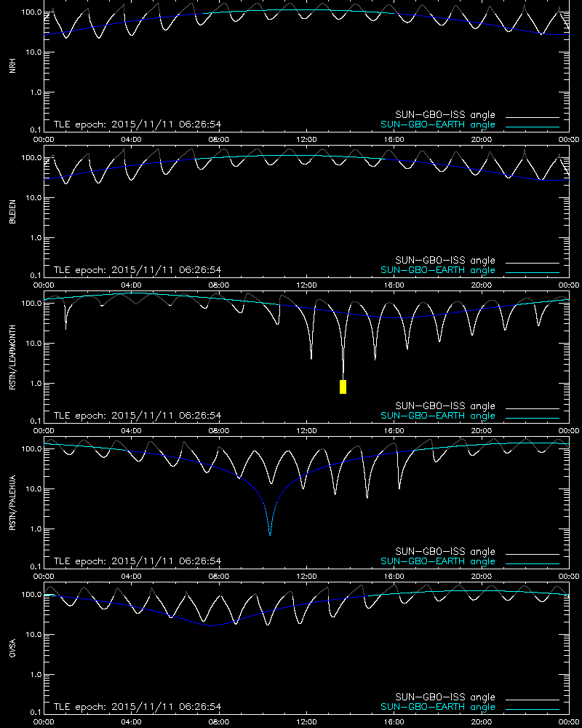Viewport: 582px width, 728px height.
Task: Click the OVSA y-axis label
Action: coord(12,648)
